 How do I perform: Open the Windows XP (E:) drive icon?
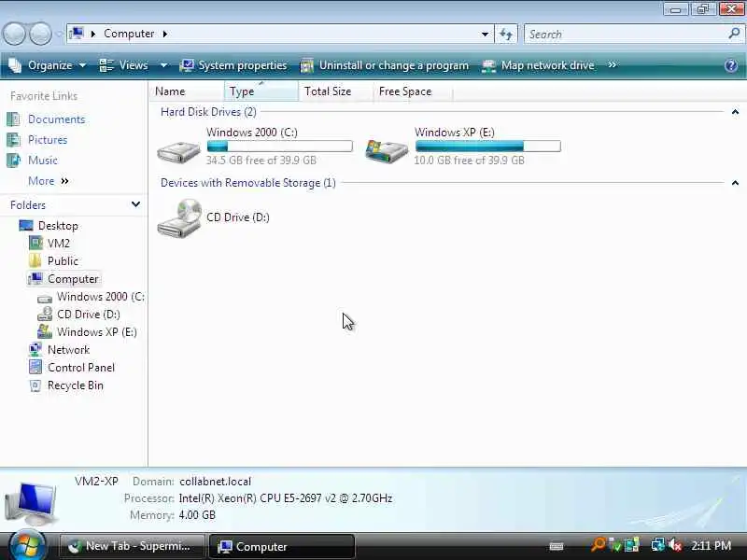point(387,150)
